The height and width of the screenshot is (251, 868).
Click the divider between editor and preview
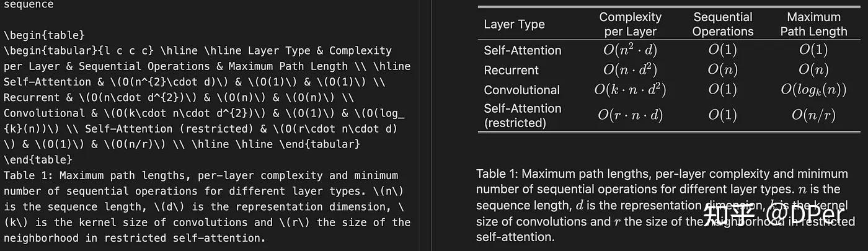click(x=431, y=124)
